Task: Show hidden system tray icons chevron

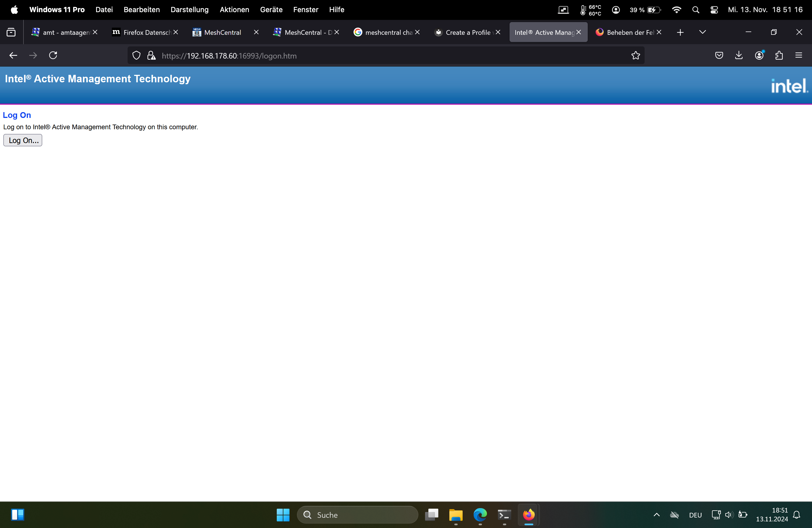Action: 657,515
